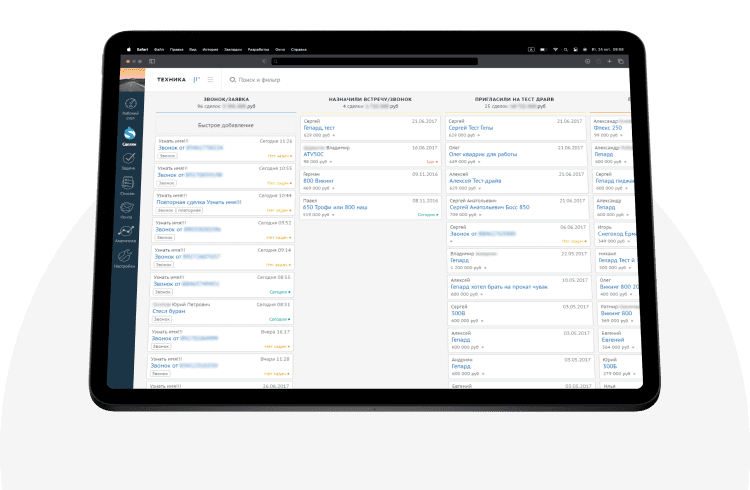Click ЗВОНОК/ЗАЯВКА column header
Viewport: 750px width, 490px height.
[x=226, y=100]
